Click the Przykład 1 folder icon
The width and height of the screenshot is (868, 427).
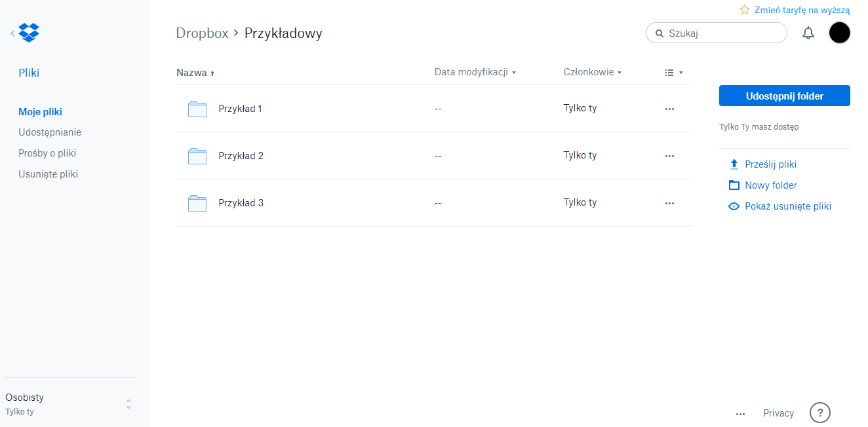197,109
